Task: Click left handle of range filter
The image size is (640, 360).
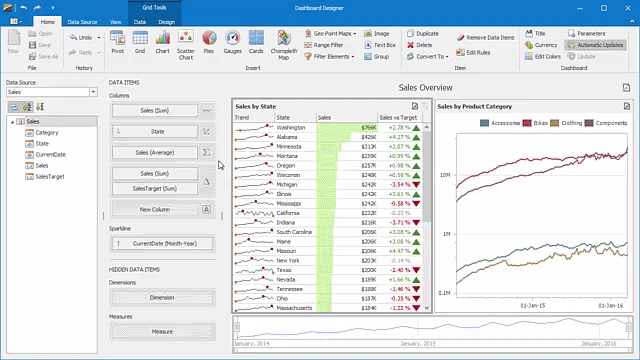Action: click(x=237, y=327)
